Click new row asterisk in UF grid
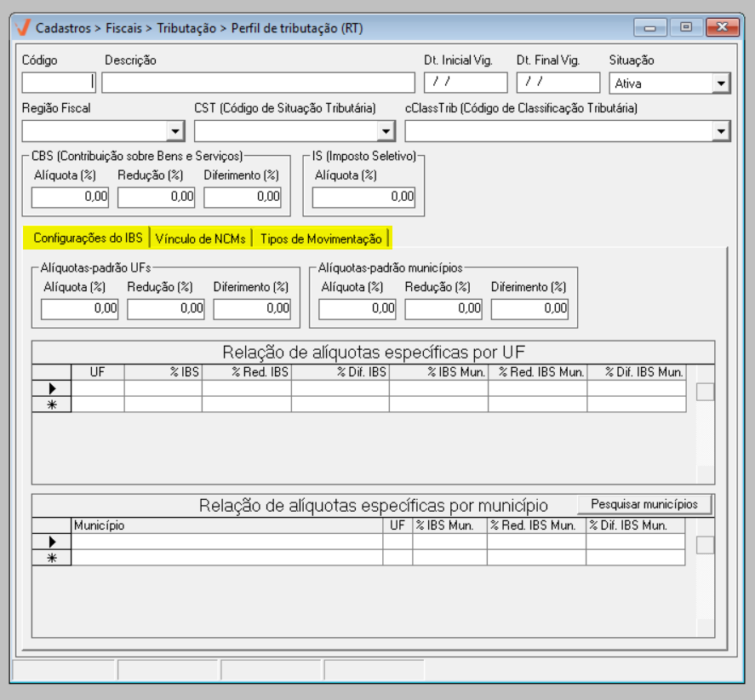Screen dimensions: 755x700 tap(52, 405)
